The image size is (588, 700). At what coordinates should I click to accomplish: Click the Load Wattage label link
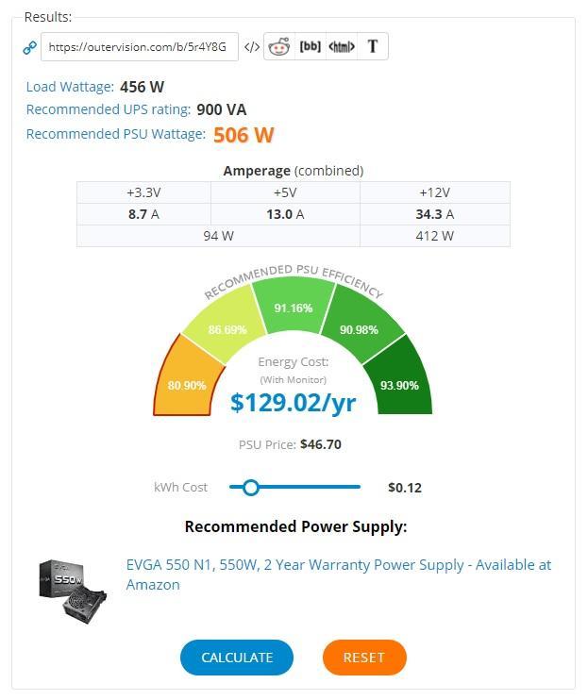click(70, 87)
